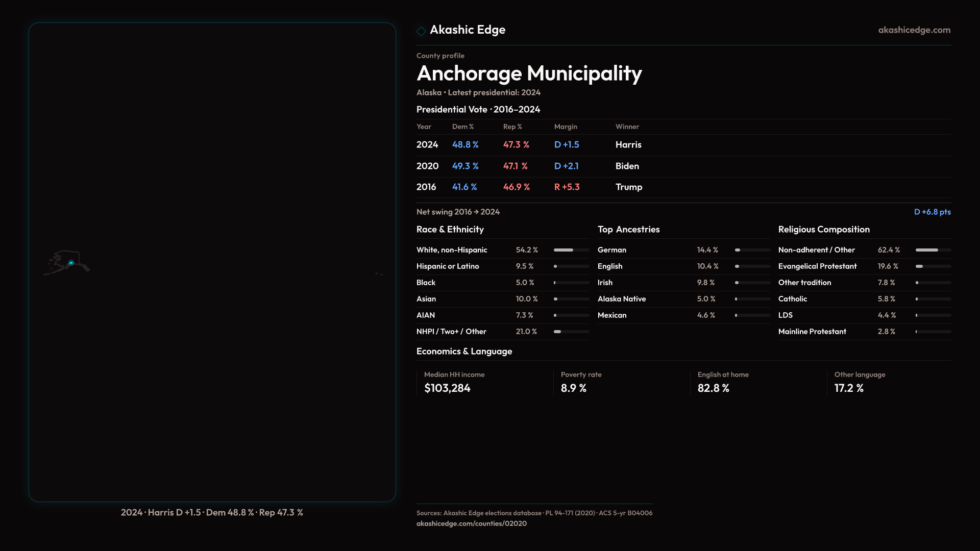Click the English at home statistic
Screen dimensions: 980x551
click(722, 383)
